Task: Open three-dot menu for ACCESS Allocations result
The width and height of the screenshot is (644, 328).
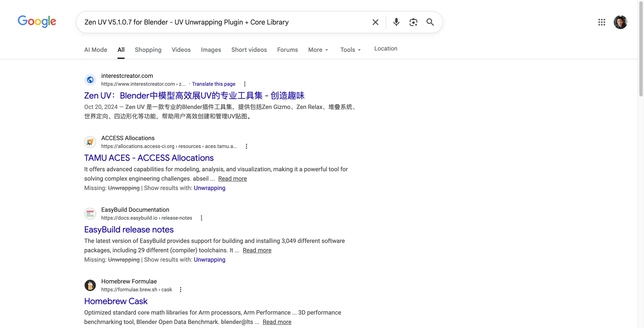Action: (247, 146)
